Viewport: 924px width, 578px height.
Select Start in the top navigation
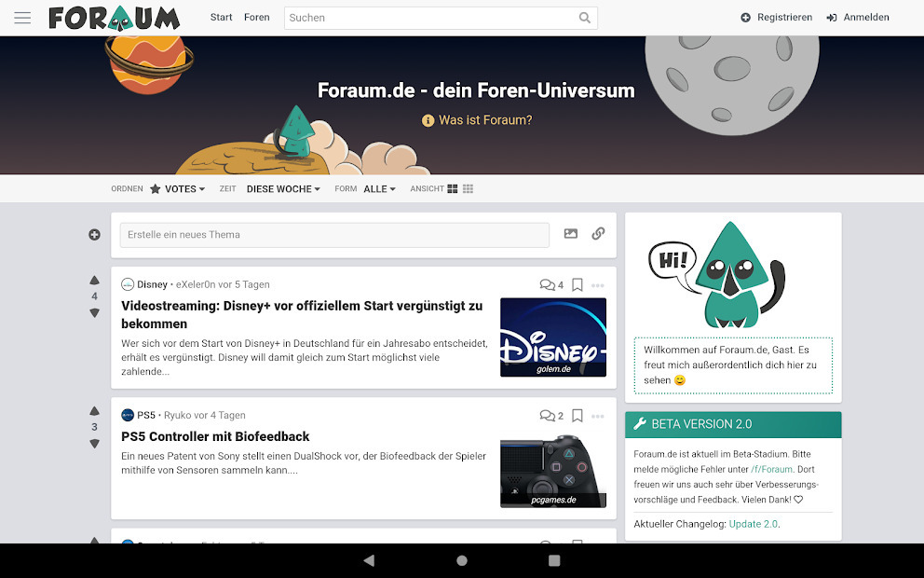pos(221,18)
